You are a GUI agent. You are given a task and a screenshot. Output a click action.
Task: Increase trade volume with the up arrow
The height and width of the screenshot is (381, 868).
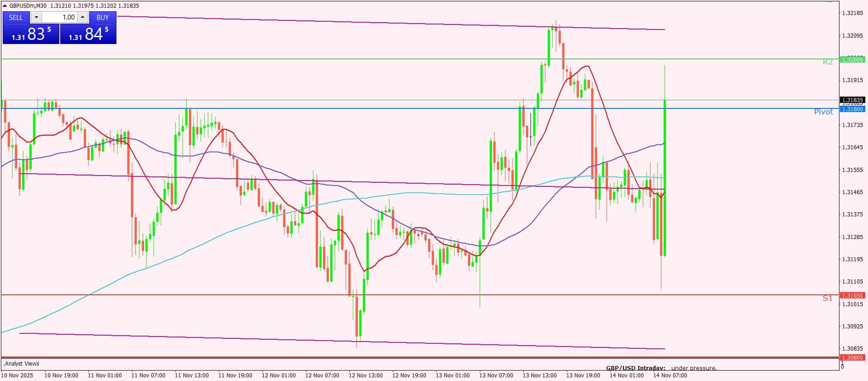[82, 17]
